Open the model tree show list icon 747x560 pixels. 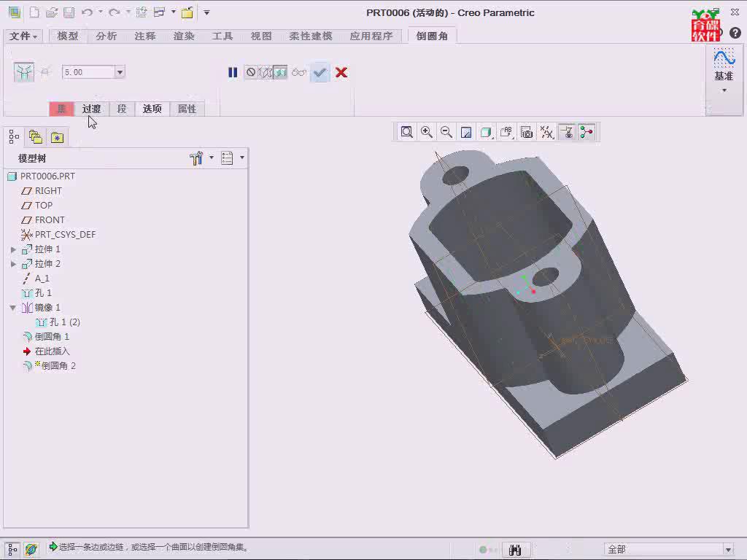228,158
